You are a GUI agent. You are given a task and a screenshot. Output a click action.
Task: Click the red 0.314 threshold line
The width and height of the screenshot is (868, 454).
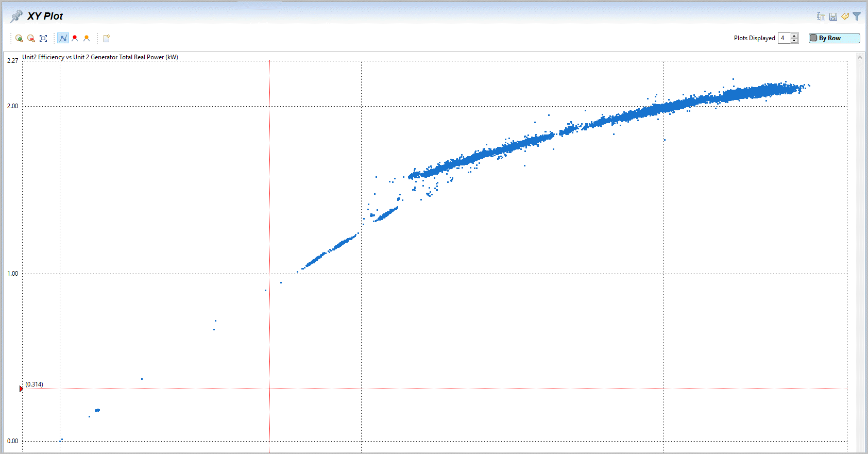click(x=464, y=389)
